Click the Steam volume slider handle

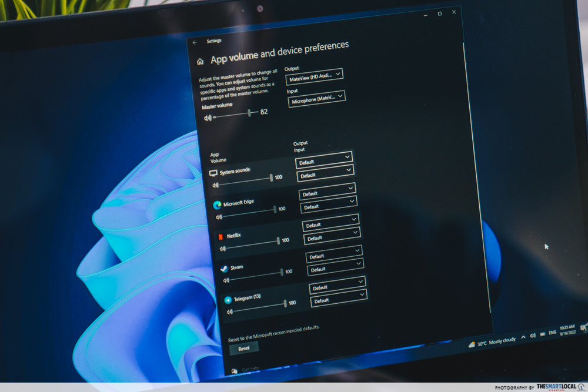(x=282, y=273)
